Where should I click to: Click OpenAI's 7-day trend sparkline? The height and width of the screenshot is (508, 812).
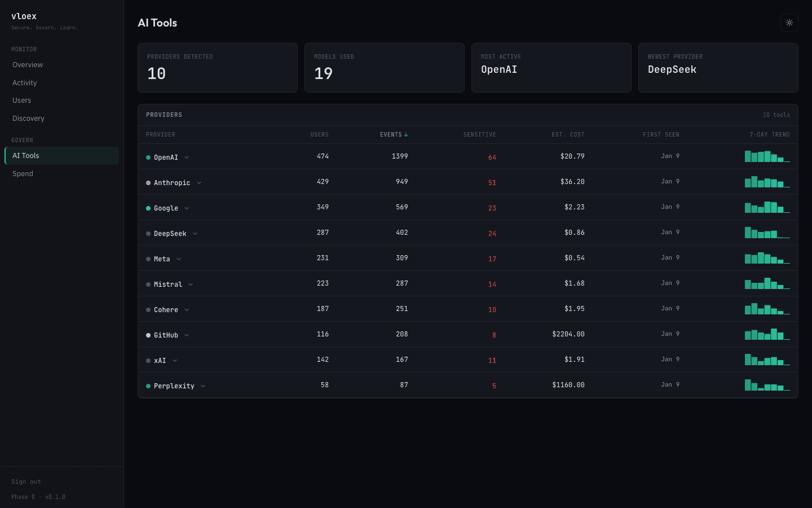point(767,156)
